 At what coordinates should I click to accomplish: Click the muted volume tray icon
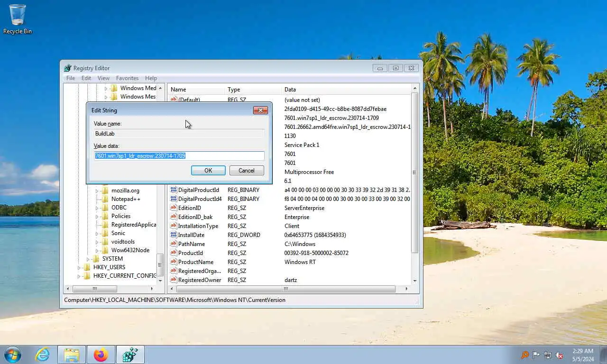(559, 355)
